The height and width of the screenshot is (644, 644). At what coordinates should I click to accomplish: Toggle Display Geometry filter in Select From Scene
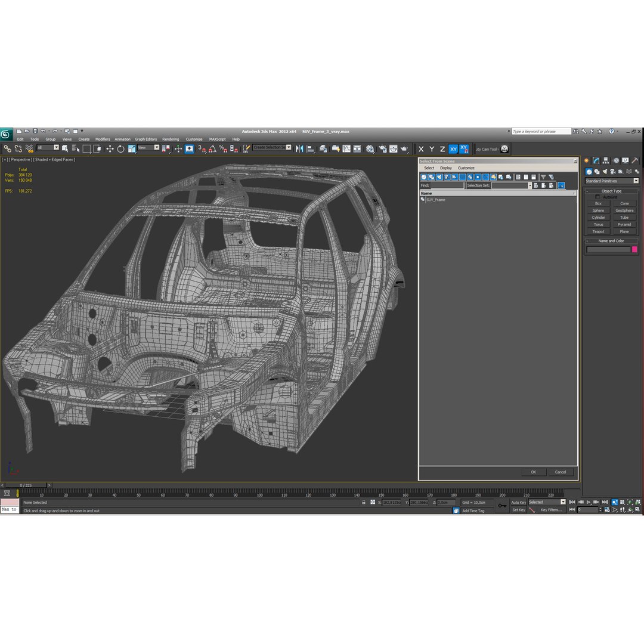tap(424, 177)
